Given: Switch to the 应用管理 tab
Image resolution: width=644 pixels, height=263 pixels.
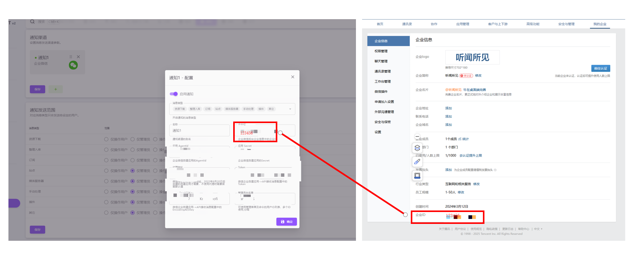Looking at the screenshot, I should click(463, 24).
